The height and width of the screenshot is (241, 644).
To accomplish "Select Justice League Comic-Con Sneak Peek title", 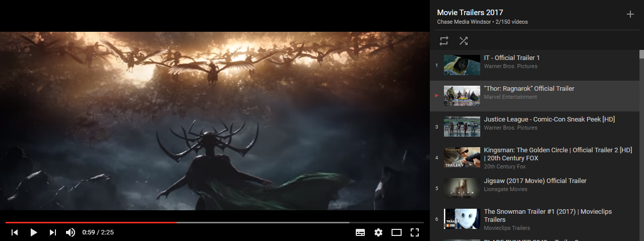I will tap(549, 119).
